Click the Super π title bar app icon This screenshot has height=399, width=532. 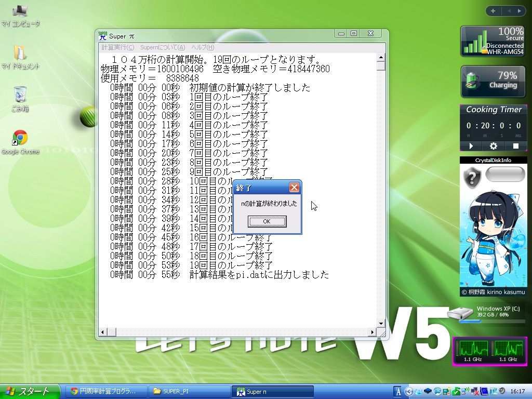point(102,36)
